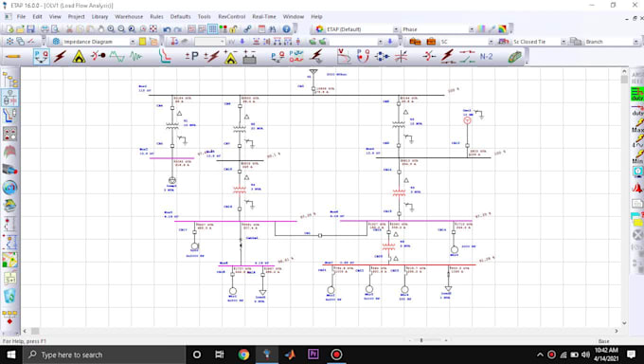Open the kV filter dropdown
644x364 pixels.
tap(223, 42)
